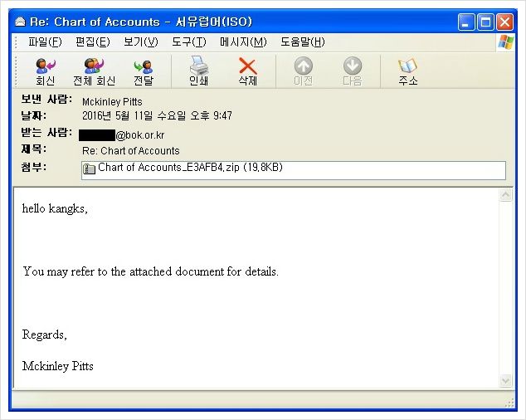Viewport: 526px width, 420px height.
Task: Open the address book (주소) icon
Action: click(x=407, y=66)
